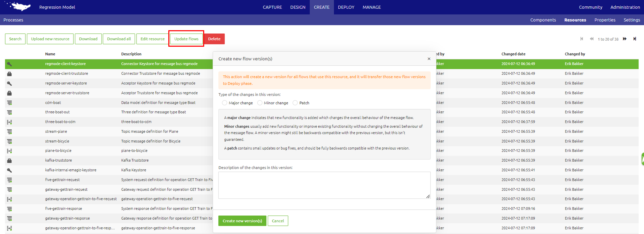
Task: Select the Major change radio button
Action: click(224, 103)
